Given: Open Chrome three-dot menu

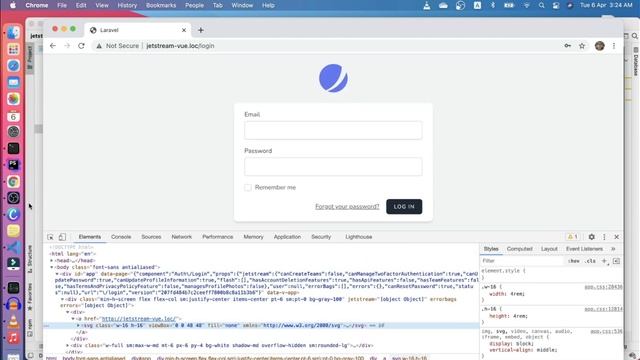Looking at the screenshot, I should pyautogui.click(x=614, y=46).
